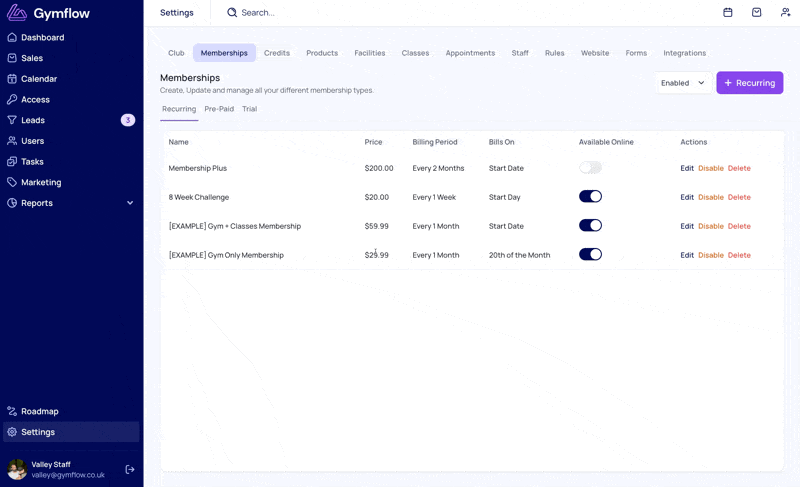Open Marketing section in sidebar
800x487 pixels.
pyautogui.click(x=41, y=182)
